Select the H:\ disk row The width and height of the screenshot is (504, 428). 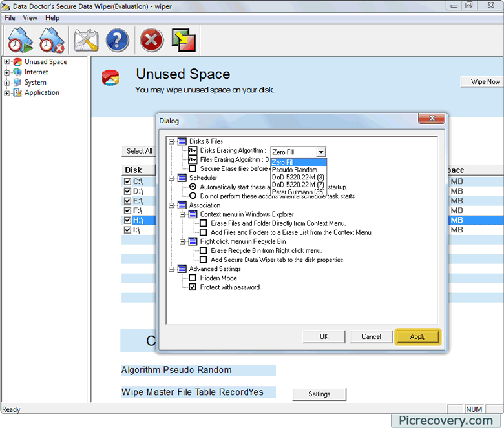coord(138,220)
